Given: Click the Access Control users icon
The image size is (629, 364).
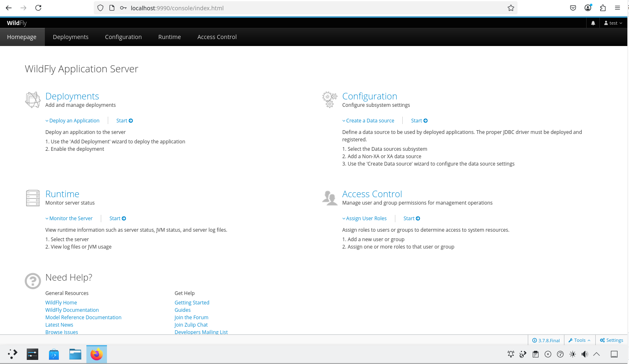Looking at the screenshot, I should pyautogui.click(x=330, y=198).
